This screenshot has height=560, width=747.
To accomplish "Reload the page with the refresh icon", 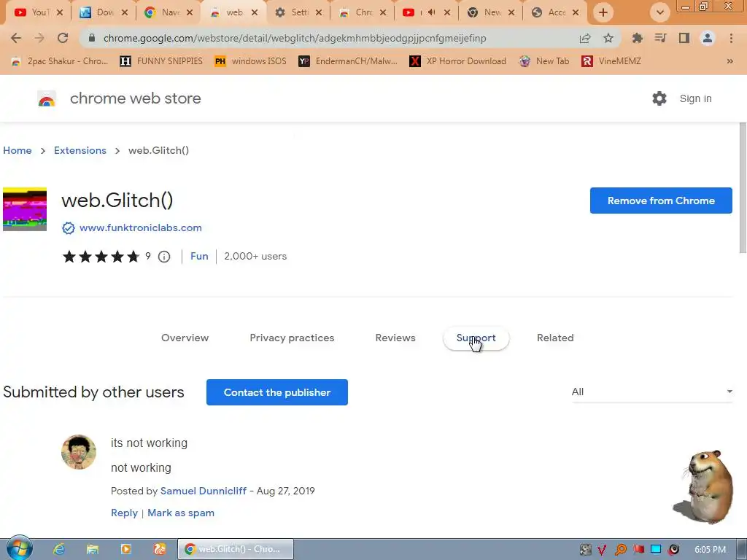I will click(x=63, y=38).
